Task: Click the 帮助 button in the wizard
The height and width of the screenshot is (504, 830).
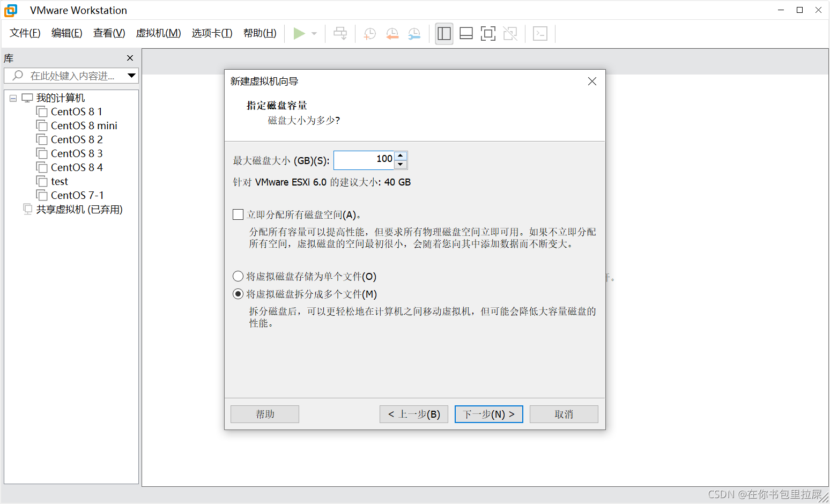Action: coord(264,414)
